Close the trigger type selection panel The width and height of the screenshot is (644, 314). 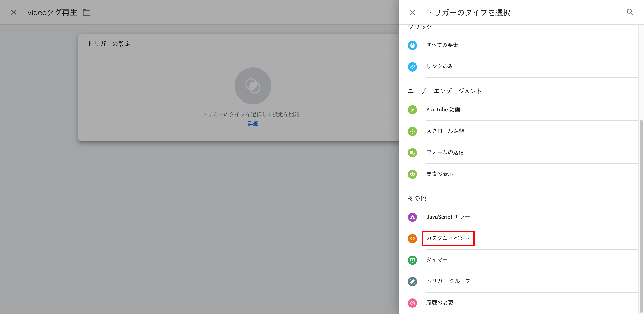[x=412, y=12]
